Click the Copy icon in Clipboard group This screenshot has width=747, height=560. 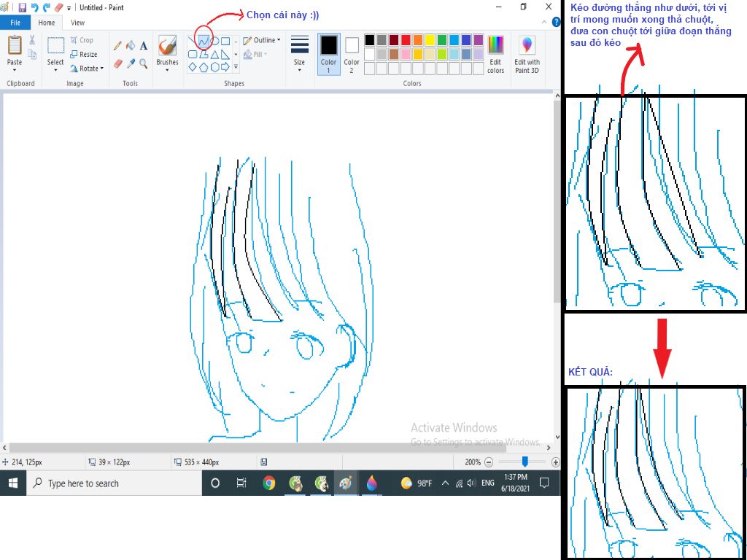[32, 54]
